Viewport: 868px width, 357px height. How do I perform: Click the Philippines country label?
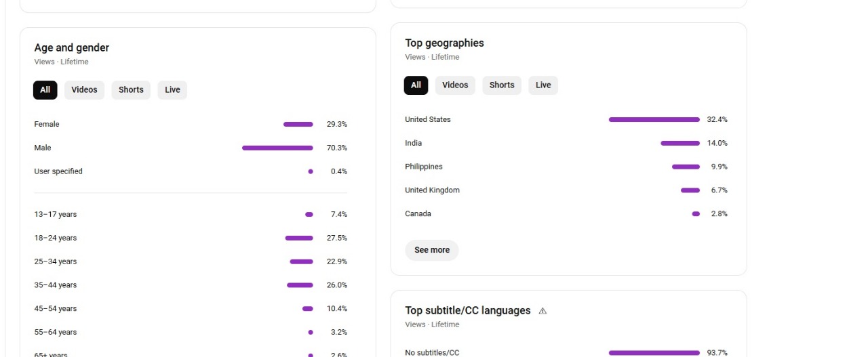[424, 167]
